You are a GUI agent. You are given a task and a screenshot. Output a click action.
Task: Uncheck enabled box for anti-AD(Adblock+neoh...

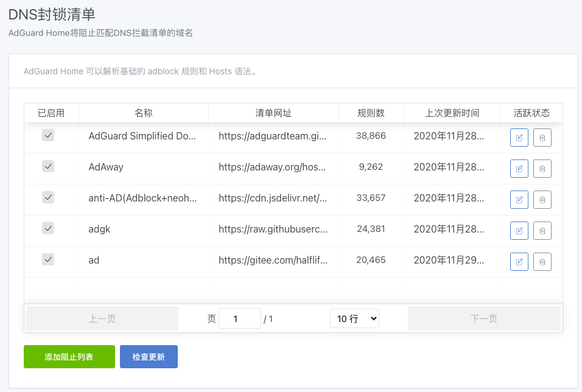[x=48, y=197]
